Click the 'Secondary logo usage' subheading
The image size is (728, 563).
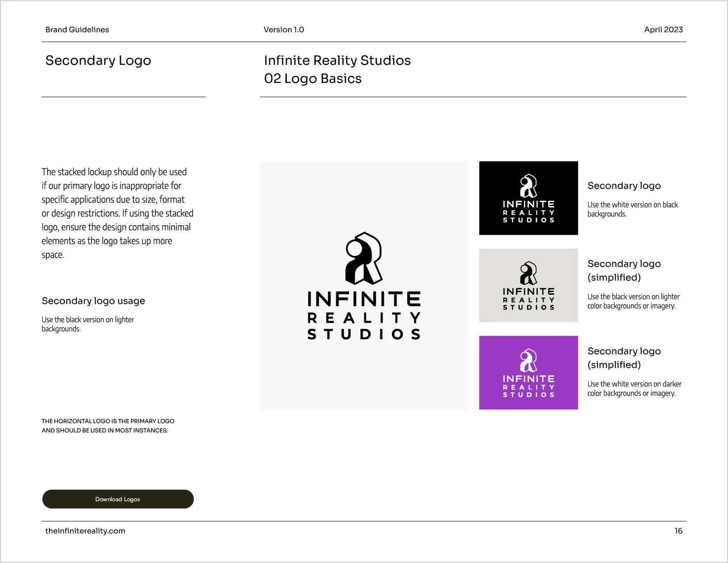[94, 301]
